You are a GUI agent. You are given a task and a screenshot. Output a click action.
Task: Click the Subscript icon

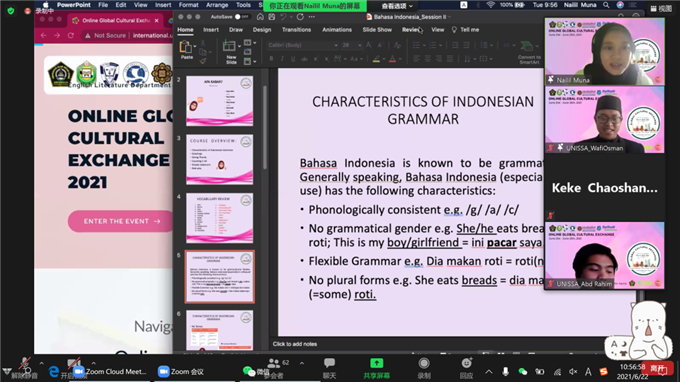click(327, 59)
